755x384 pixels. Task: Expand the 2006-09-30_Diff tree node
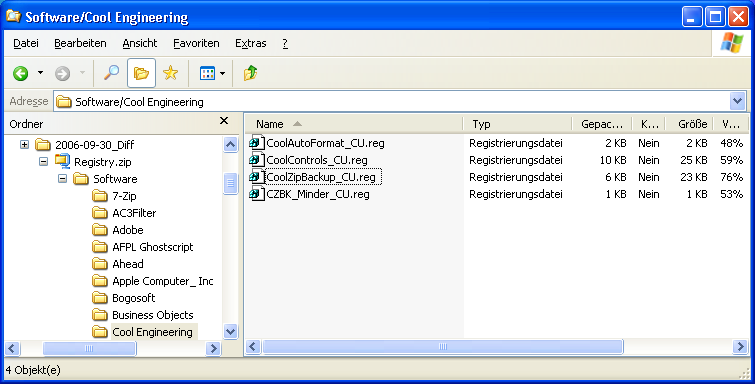[25, 145]
